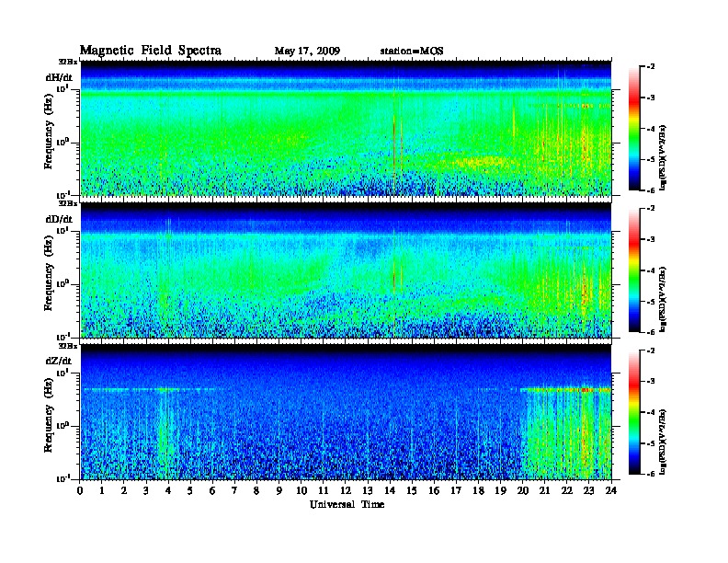Click the time axis tick label "1"
Screen dimensions: 728x563
[102, 490]
